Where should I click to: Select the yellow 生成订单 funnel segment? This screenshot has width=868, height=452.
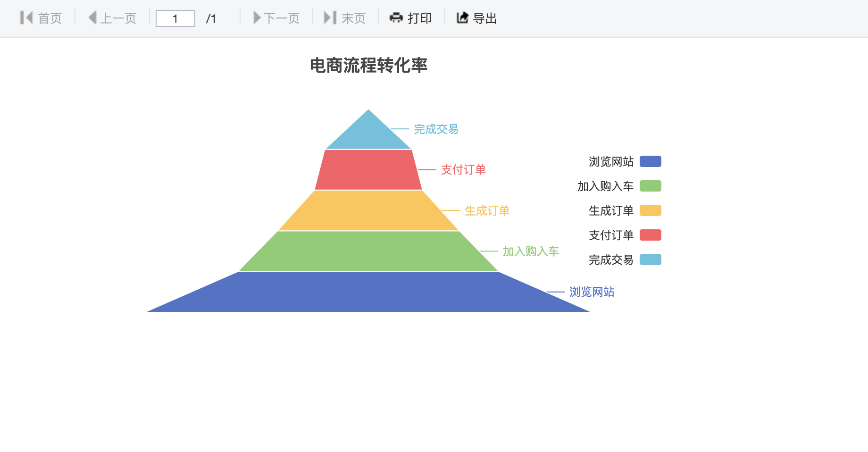pyautogui.click(x=368, y=210)
